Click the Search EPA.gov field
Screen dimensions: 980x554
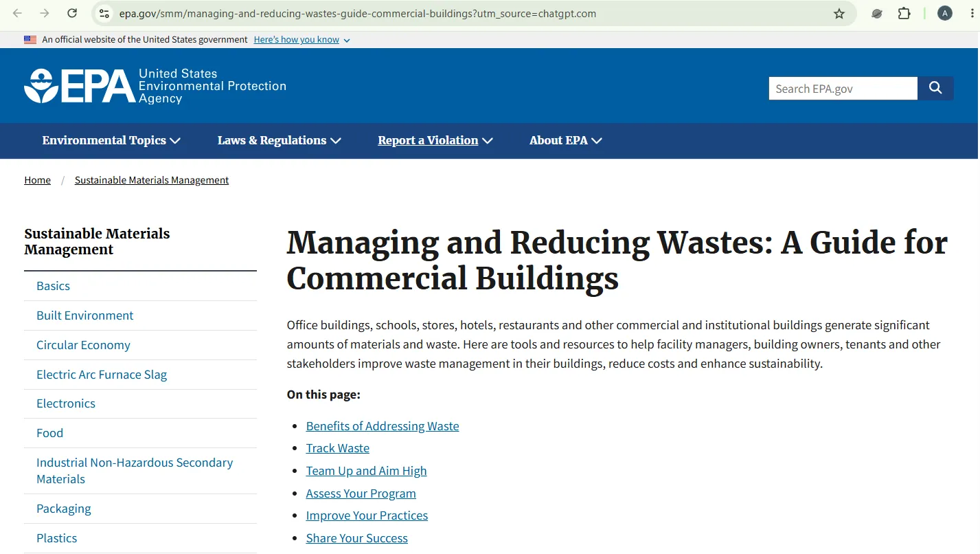[843, 88]
